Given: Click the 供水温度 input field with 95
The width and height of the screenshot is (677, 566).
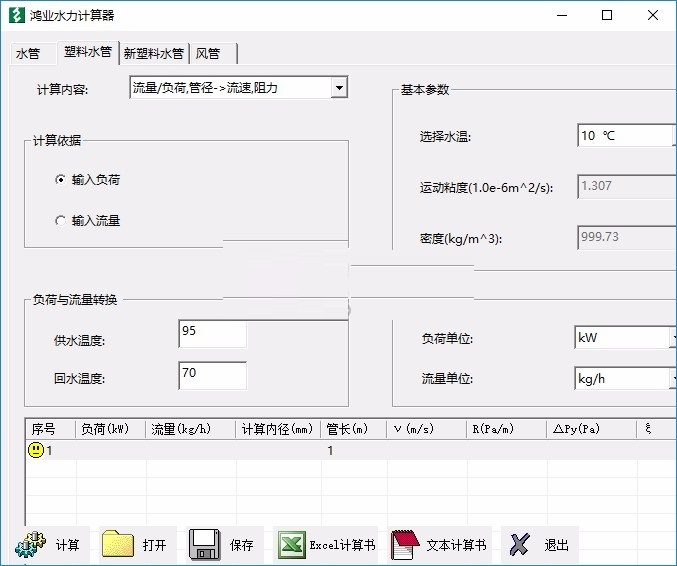Looking at the screenshot, I should click(x=212, y=333).
